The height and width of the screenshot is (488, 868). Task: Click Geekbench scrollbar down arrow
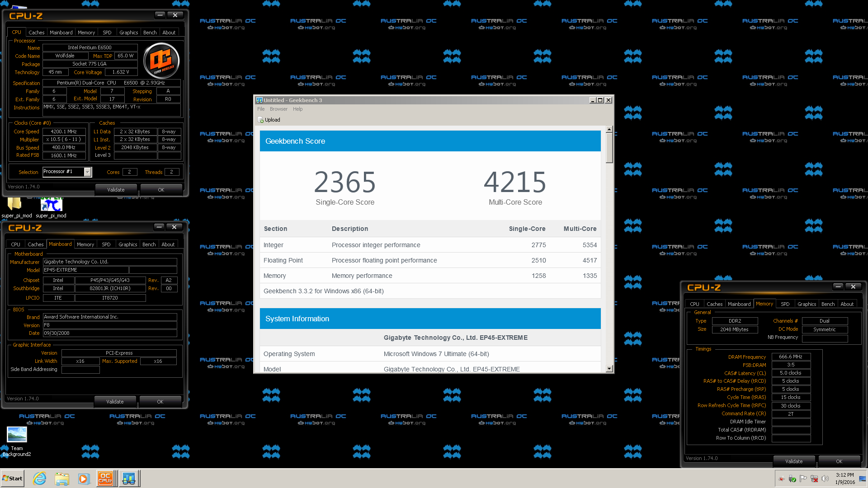(x=609, y=369)
